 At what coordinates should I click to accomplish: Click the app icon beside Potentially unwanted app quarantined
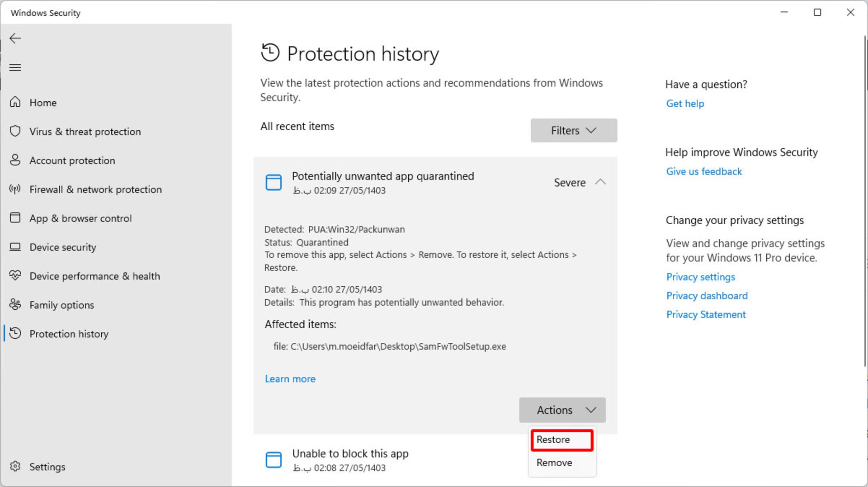(274, 182)
